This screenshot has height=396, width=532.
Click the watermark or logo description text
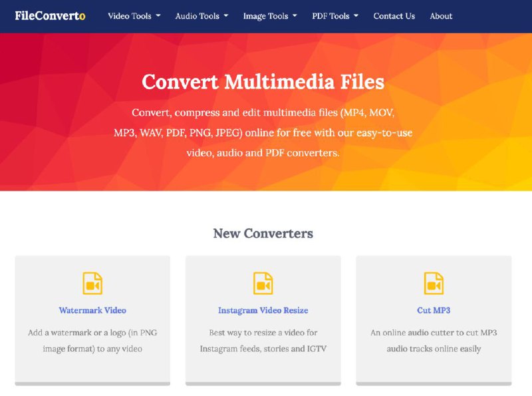pyautogui.click(x=92, y=340)
